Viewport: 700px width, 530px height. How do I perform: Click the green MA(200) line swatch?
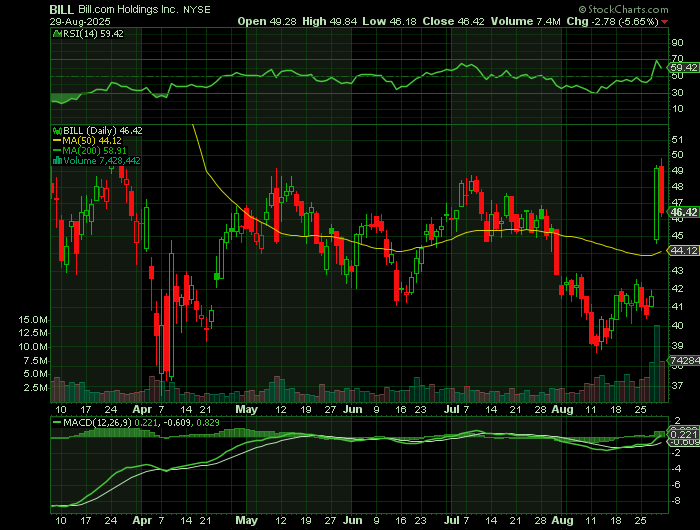tap(57, 150)
